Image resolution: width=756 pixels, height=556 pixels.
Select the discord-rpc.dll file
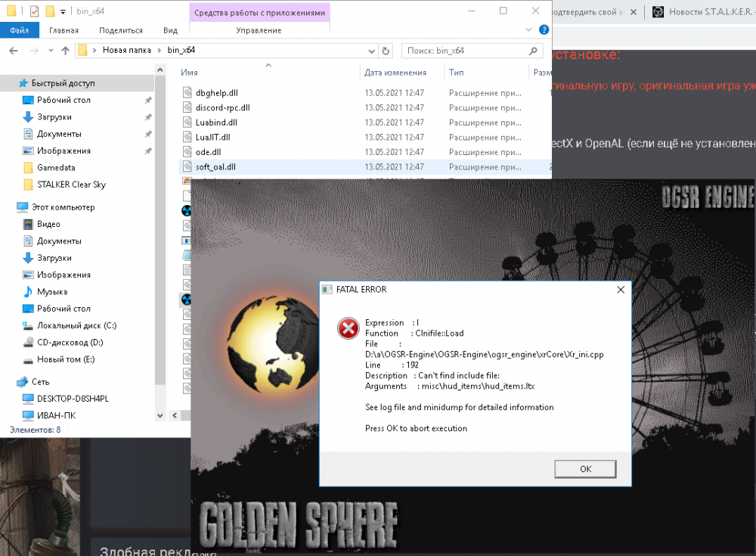point(223,107)
